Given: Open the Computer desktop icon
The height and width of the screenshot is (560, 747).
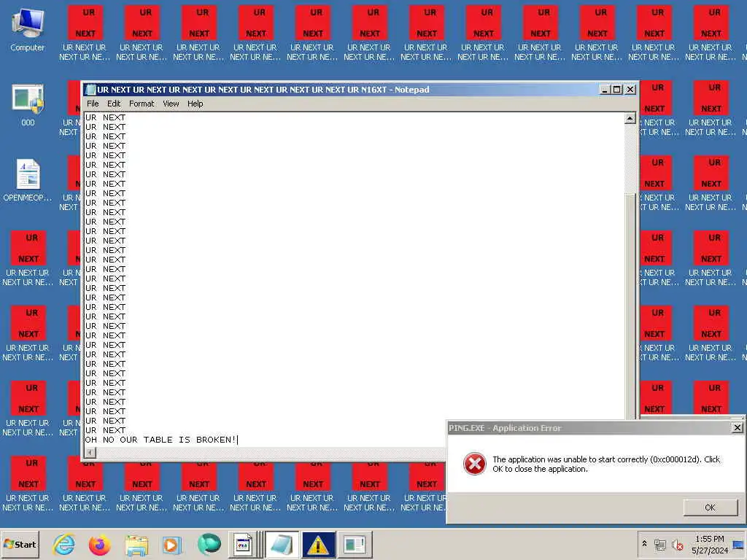Looking at the screenshot, I should (x=28, y=29).
